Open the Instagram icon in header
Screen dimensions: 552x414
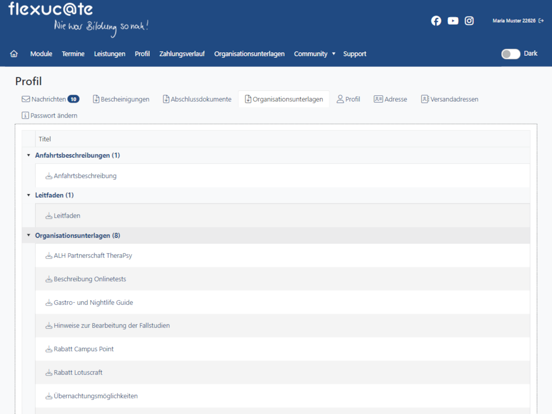click(469, 21)
